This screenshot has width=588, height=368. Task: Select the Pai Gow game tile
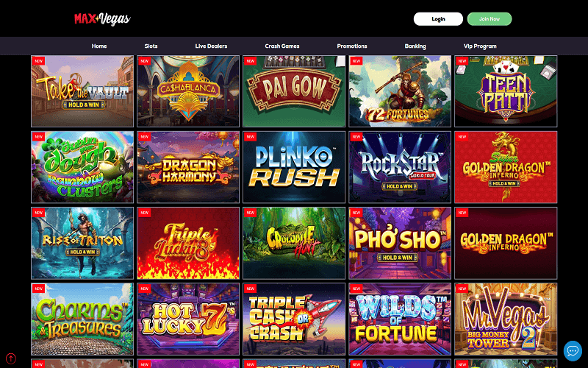pyautogui.click(x=294, y=91)
